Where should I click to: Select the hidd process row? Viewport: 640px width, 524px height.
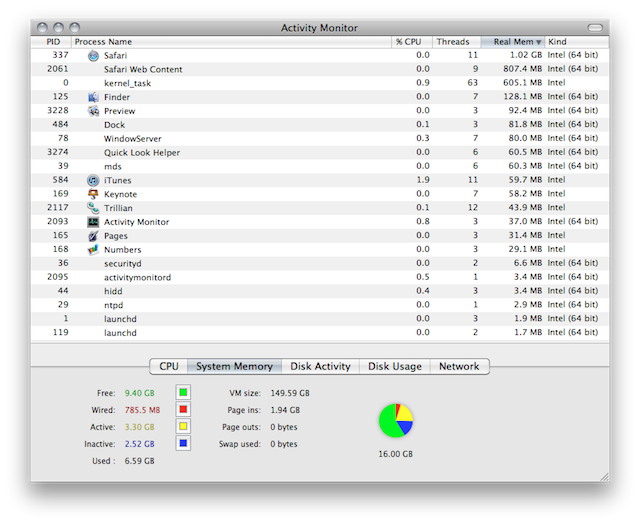pos(320,291)
